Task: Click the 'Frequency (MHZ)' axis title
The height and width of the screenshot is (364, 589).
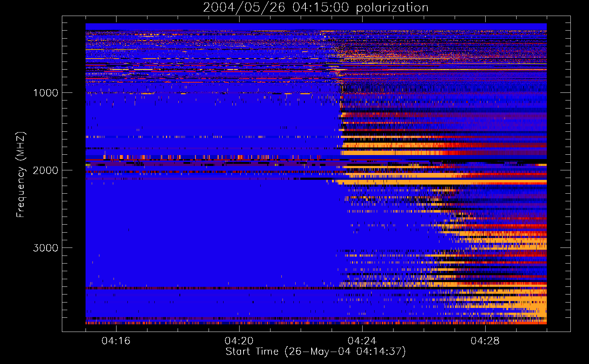Action: tap(20, 175)
